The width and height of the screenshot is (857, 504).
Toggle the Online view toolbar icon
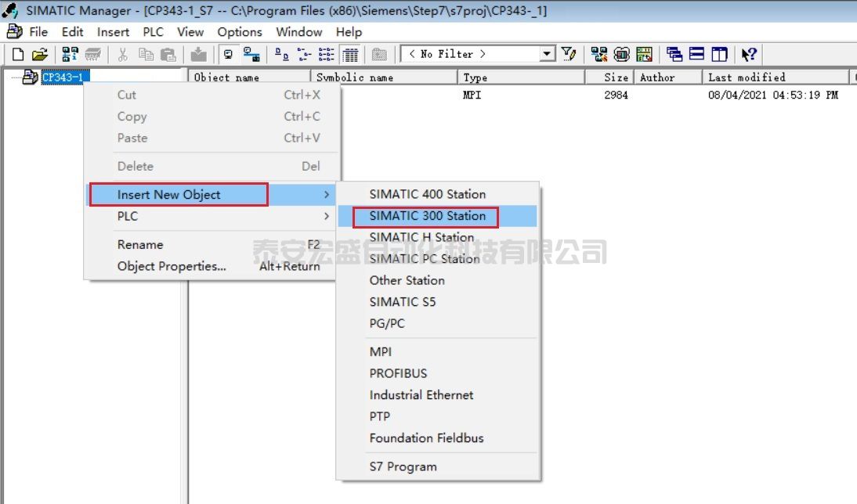(x=251, y=54)
